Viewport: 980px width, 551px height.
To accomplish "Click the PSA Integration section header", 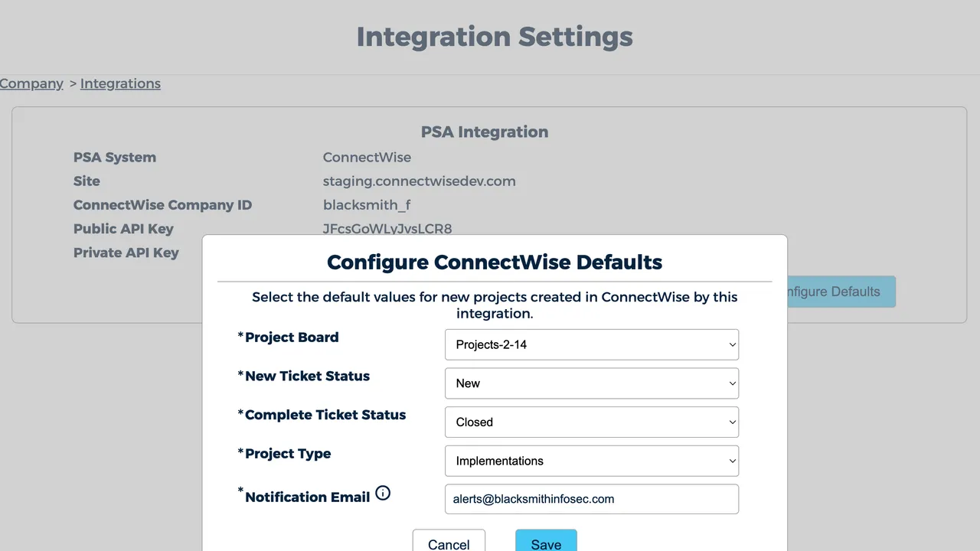I will [485, 132].
